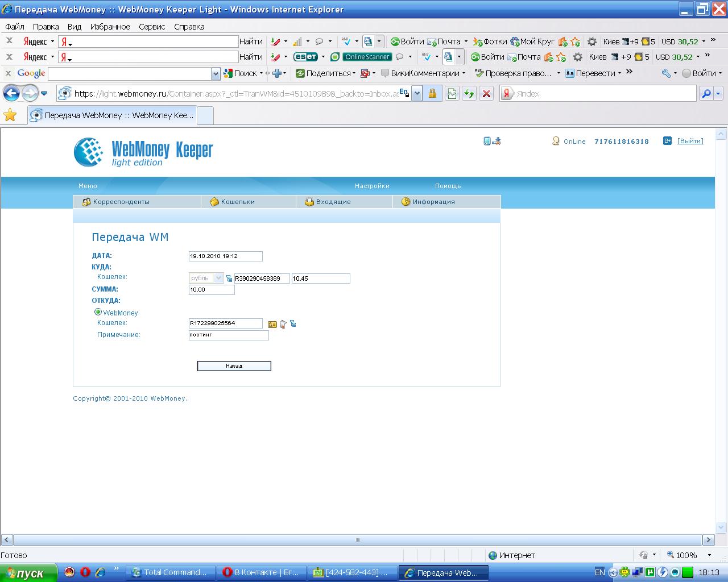The image size is (728, 582).
Task: Click the Online status user icon
Action: [556, 141]
